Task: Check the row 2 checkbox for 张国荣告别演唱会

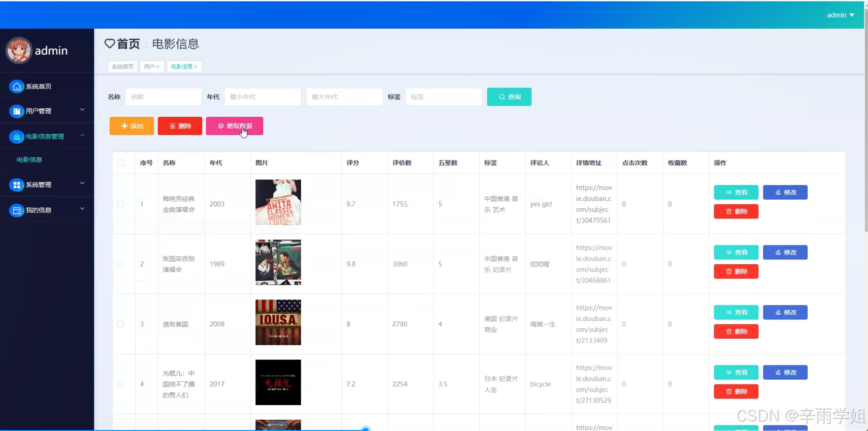Action: pos(121,264)
